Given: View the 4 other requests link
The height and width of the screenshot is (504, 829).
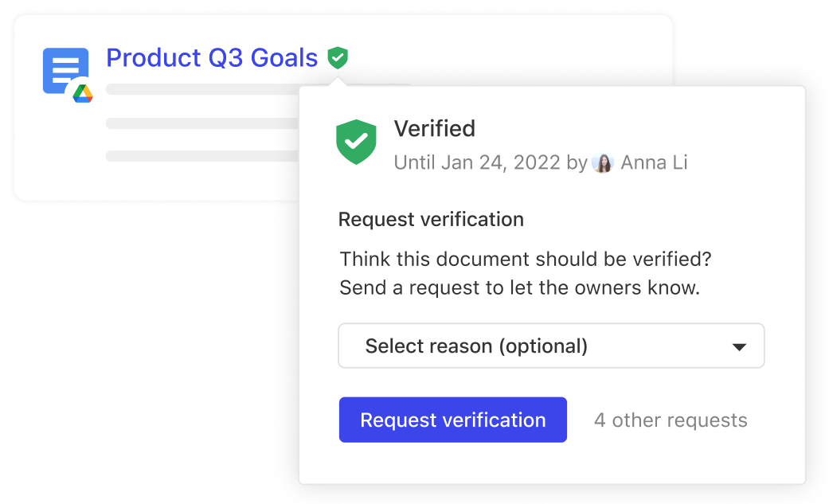Looking at the screenshot, I should point(670,420).
